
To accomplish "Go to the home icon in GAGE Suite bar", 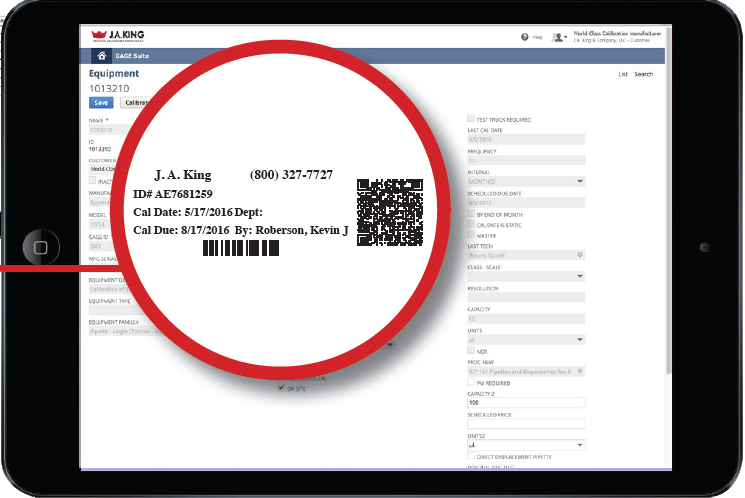I will 101,56.
